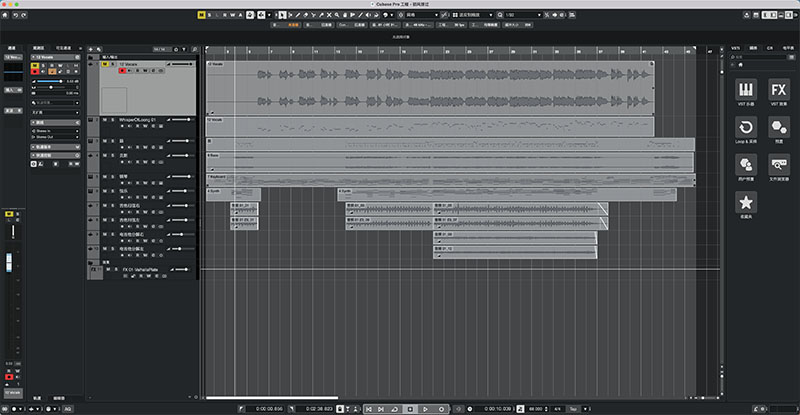
Task: Click the tempo value field in transport
Action: (x=536, y=409)
